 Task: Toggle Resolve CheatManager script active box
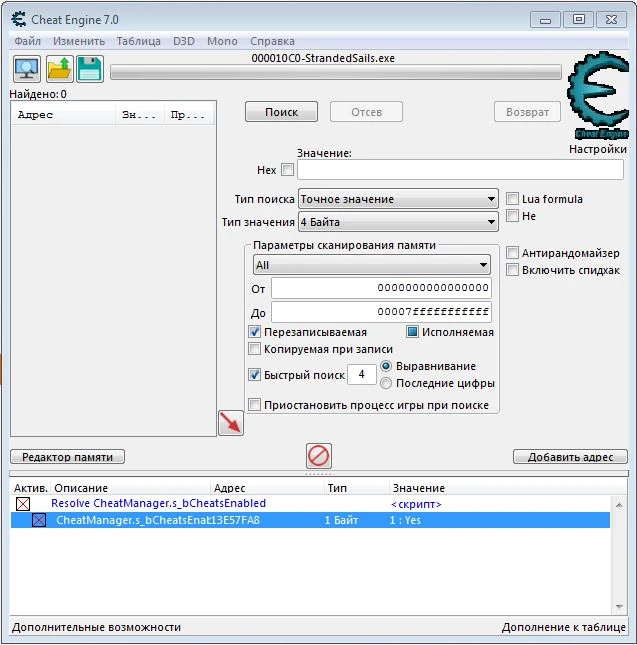23,503
